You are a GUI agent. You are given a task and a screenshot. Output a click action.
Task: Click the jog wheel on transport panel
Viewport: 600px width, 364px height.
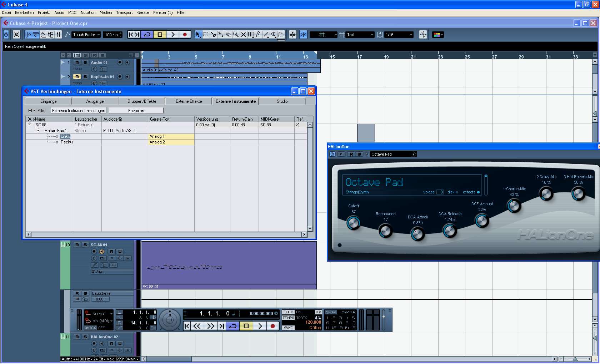pos(170,320)
